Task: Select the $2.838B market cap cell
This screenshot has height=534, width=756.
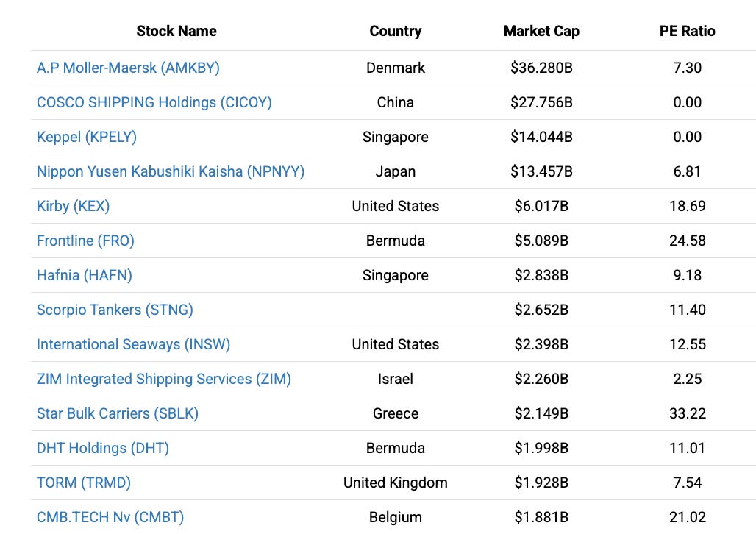Action: pyautogui.click(x=541, y=275)
